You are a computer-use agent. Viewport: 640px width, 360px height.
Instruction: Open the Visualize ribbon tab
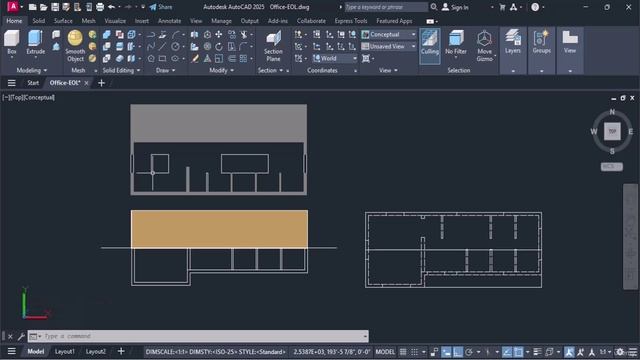115,21
